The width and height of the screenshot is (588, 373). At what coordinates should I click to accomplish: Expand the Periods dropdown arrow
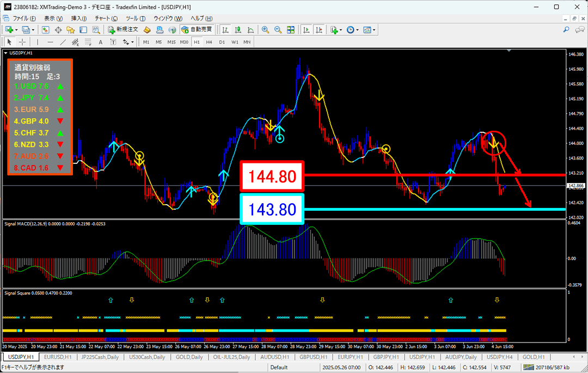pos(357,30)
